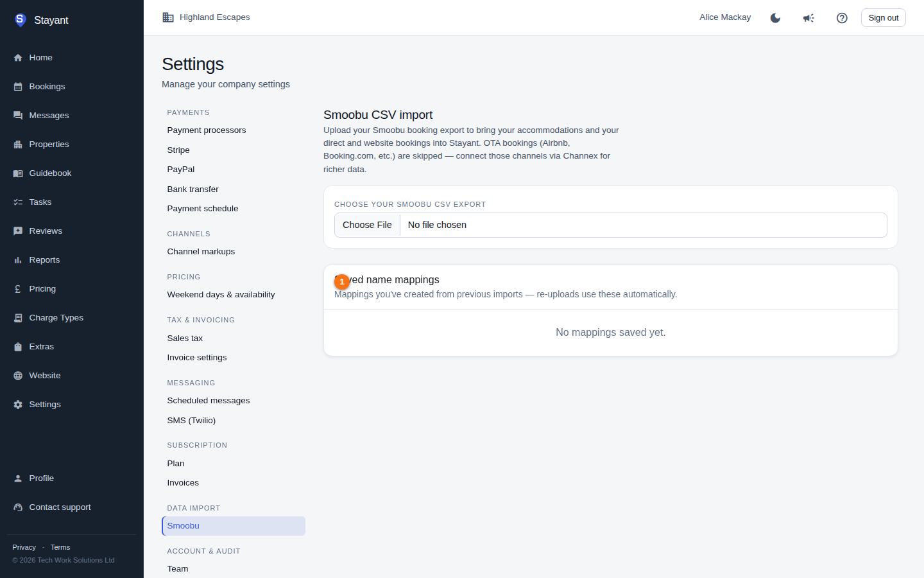The width and height of the screenshot is (924, 578).
Task: Click the Tasks checklist icon
Action: (18, 202)
